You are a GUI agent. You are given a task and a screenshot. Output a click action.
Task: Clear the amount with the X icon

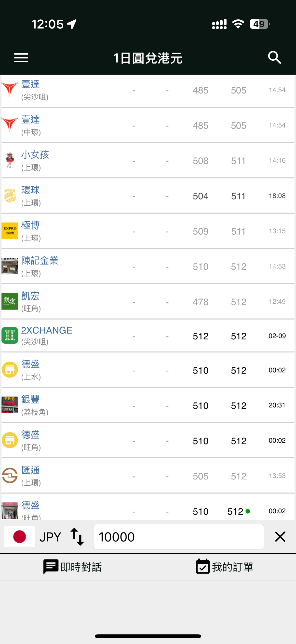280,537
